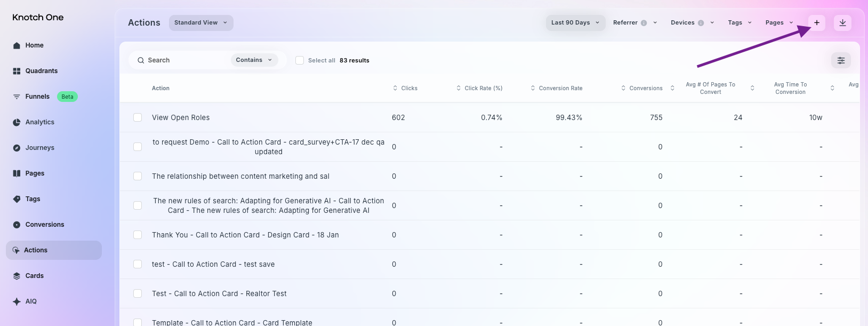Open Quadrants from the sidebar

pyautogui.click(x=41, y=71)
